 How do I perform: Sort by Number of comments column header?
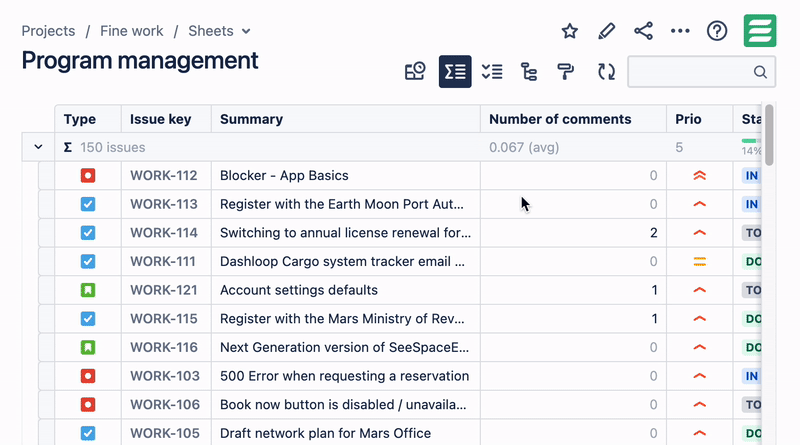point(560,119)
